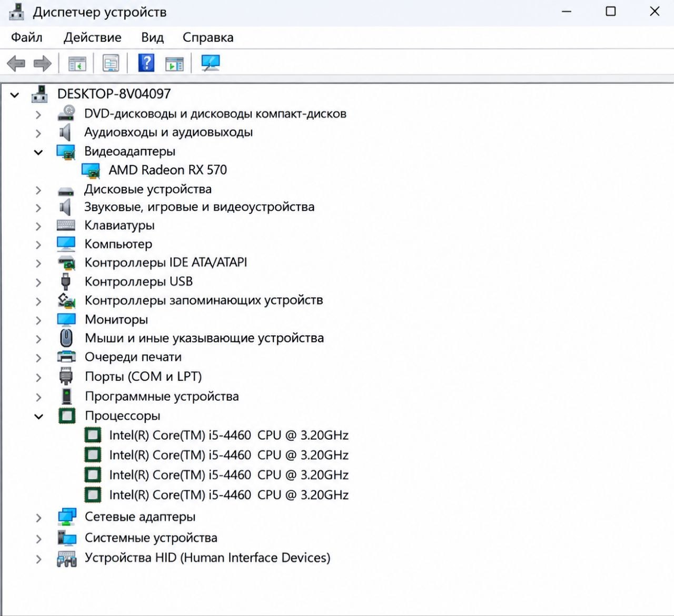Image resolution: width=674 pixels, height=616 pixels.
Task: Expand the Устройства HID node
Action: 38,559
